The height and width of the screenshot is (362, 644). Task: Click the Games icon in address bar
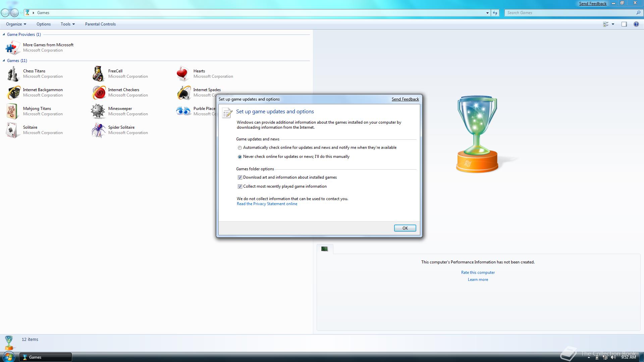[x=28, y=13]
